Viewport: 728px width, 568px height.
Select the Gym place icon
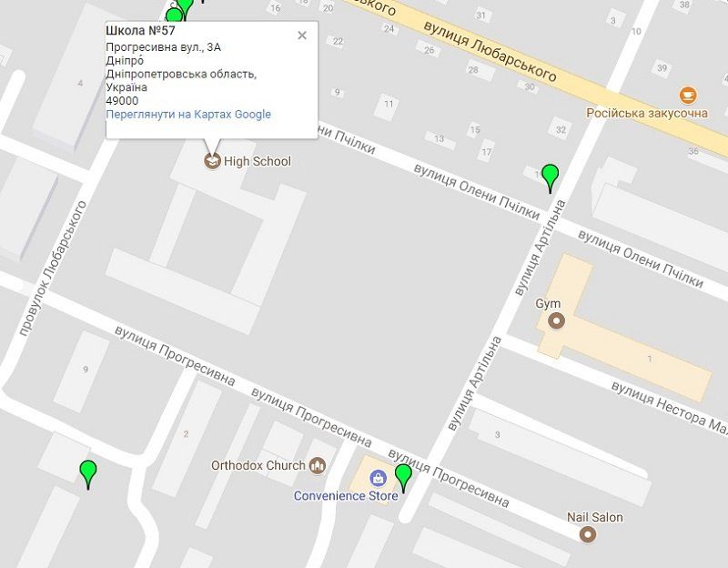pos(556,321)
